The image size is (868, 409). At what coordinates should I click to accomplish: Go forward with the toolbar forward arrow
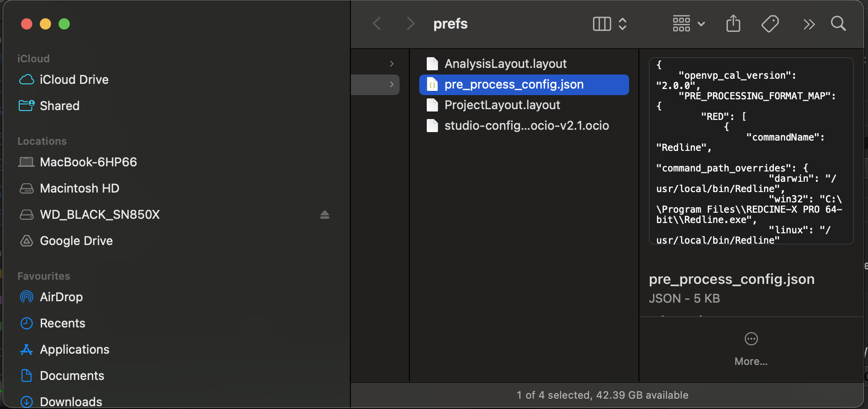pos(410,23)
